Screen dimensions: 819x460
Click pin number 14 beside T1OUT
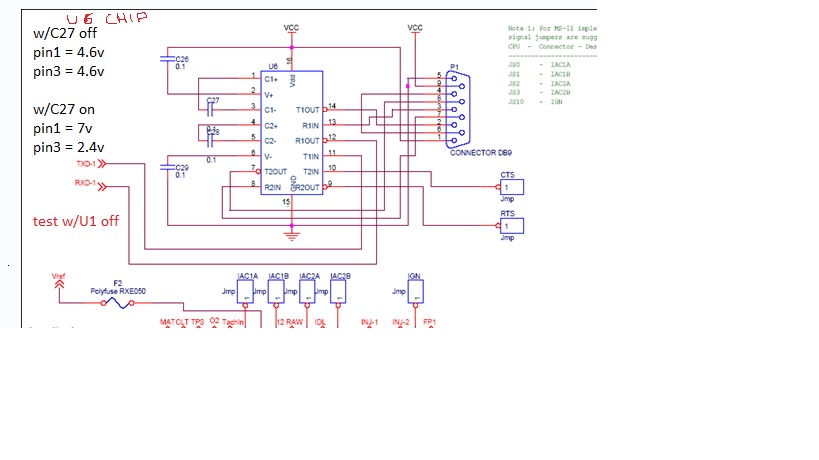[332, 106]
